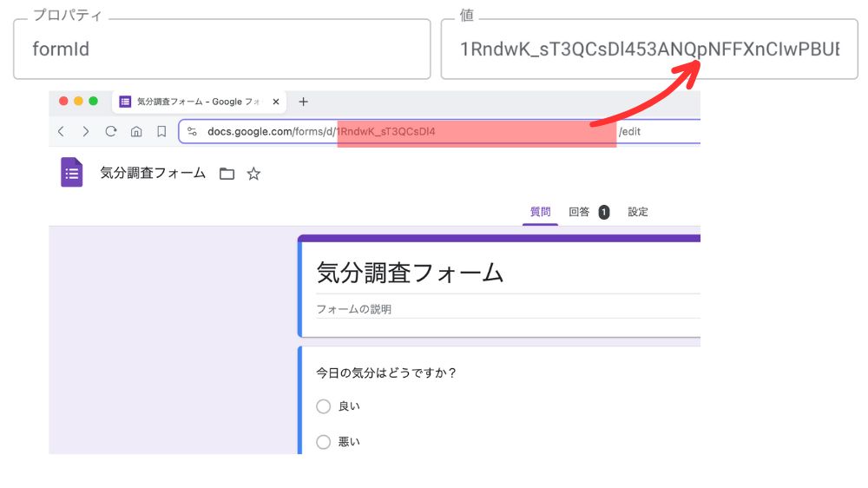Open a new browser tab

(303, 102)
